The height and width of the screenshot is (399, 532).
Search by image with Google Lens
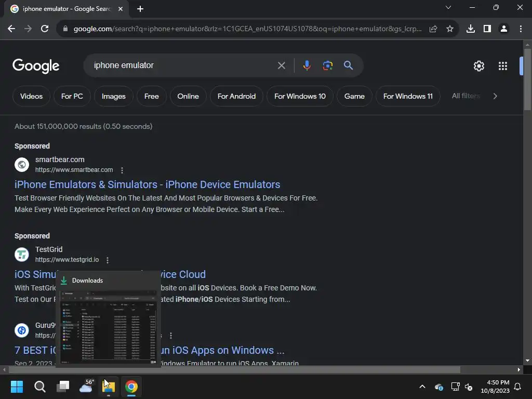(327, 65)
